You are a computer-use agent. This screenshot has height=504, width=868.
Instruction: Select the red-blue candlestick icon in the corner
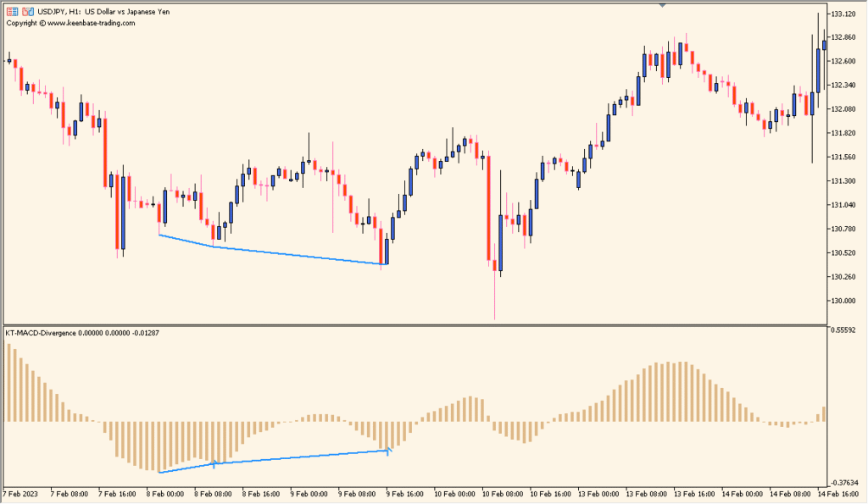pyautogui.click(x=27, y=12)
